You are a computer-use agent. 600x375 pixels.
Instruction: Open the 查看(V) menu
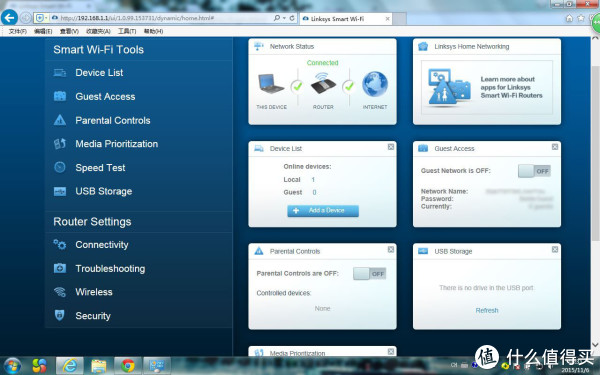(69, 31)
